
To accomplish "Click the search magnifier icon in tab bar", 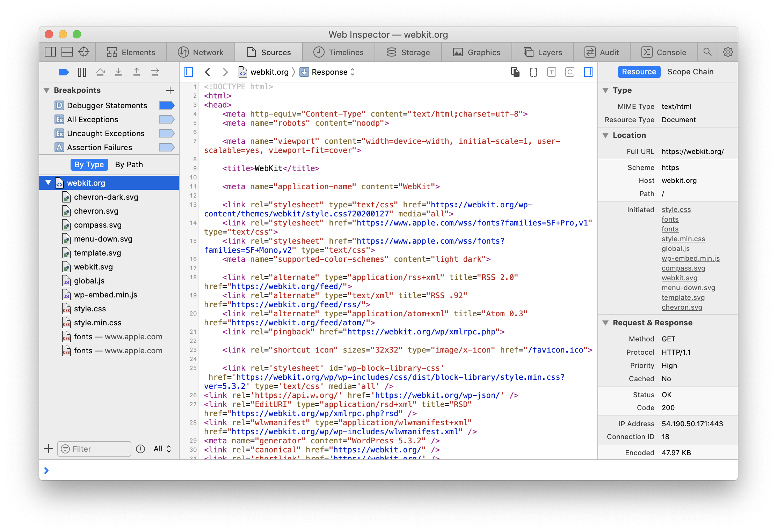I will tap(707, 52).
